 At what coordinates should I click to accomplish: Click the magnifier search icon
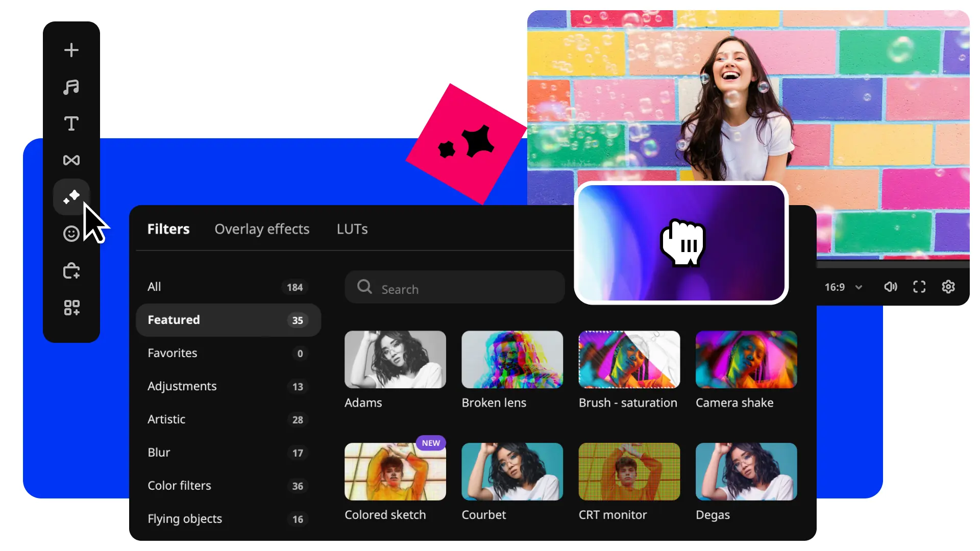pyautogui.click(x=364, y=287)
